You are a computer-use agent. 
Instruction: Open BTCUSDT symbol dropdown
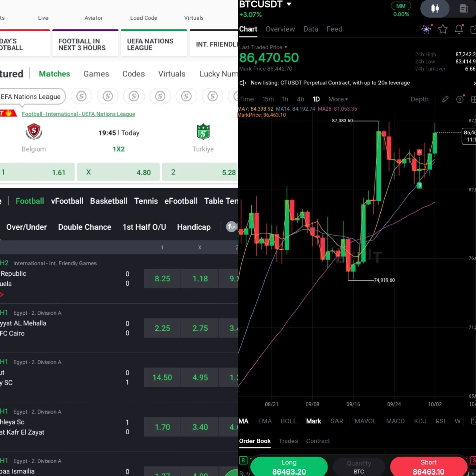[x=289, y=4]
